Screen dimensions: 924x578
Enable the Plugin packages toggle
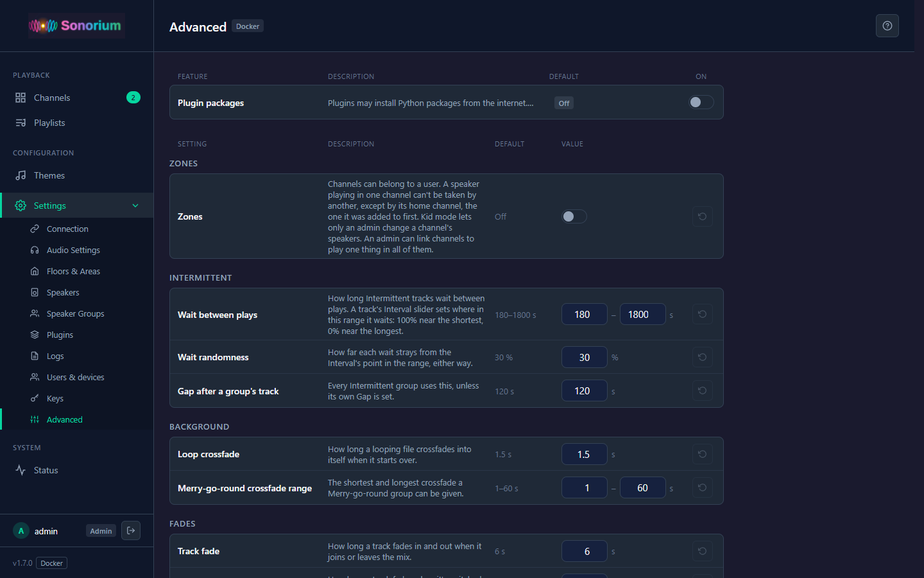tap(701, 102)
